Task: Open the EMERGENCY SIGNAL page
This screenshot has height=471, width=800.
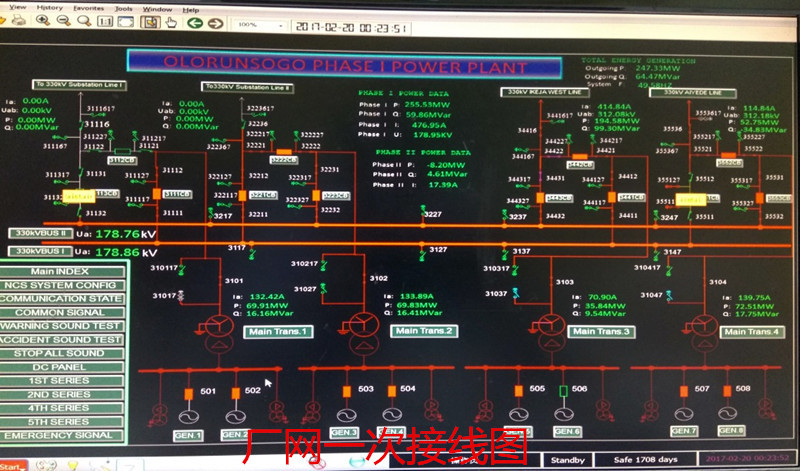Action: click(x=61, y=436)
